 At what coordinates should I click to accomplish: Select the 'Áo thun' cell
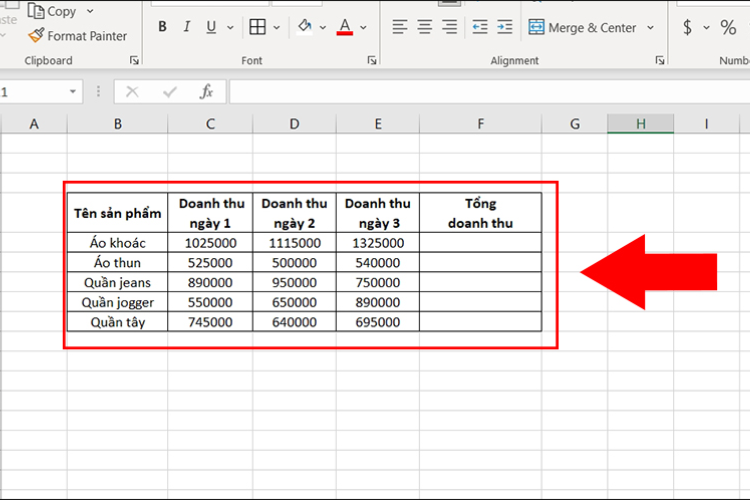[118, 263]
